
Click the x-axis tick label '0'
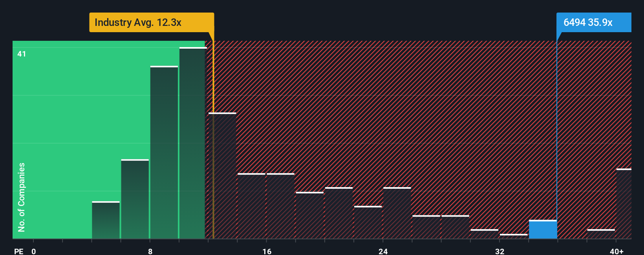34,251
